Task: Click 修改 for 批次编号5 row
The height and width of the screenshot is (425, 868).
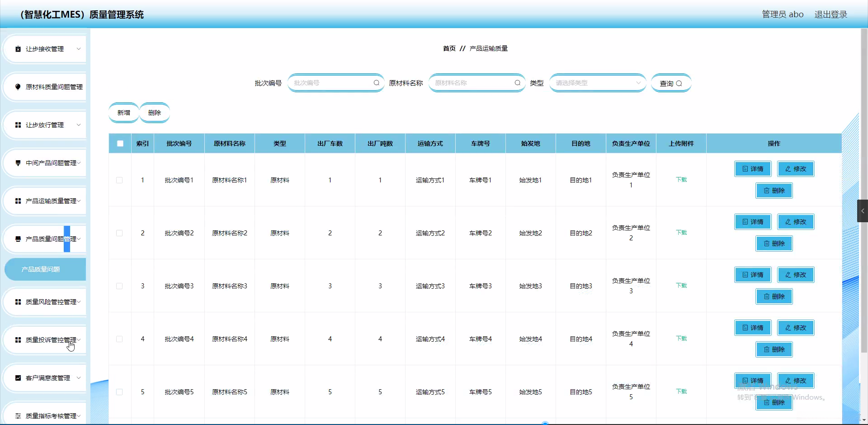Action: point(796,381)
